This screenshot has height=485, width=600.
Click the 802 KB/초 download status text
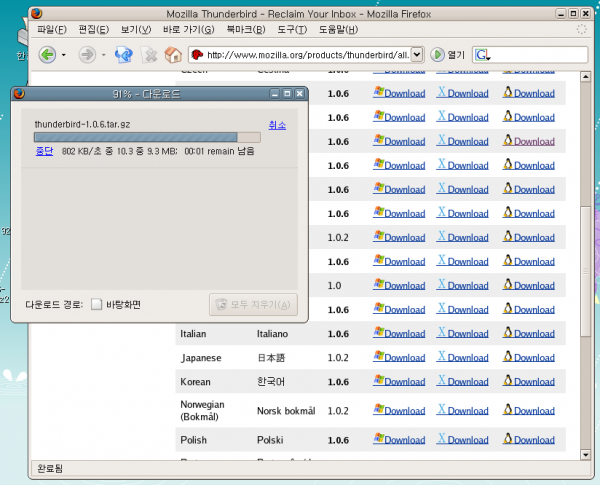[158, 151]
